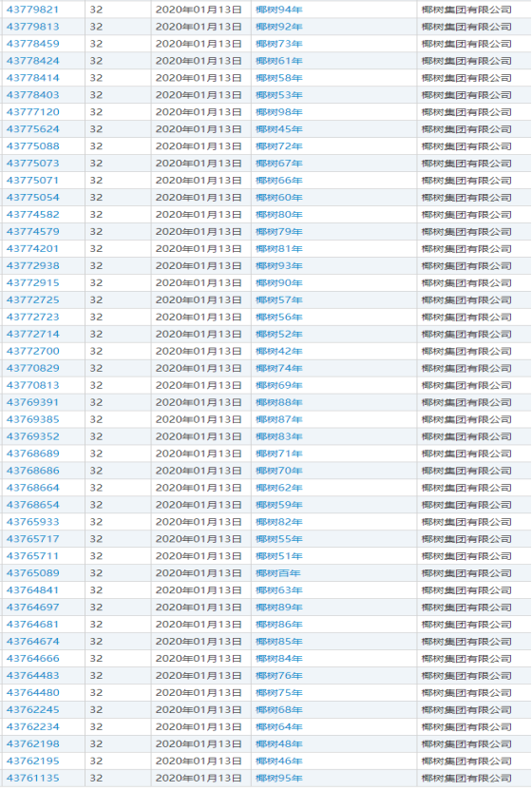Click trademark name 椰树45年
Viewport: 532px width, 791px height.
pyautogui.click(x=279, y=129)
